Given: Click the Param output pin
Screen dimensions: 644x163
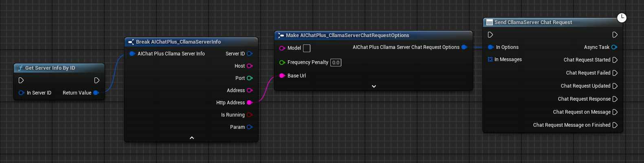Looking at the screenshot, I should [250, 127].
